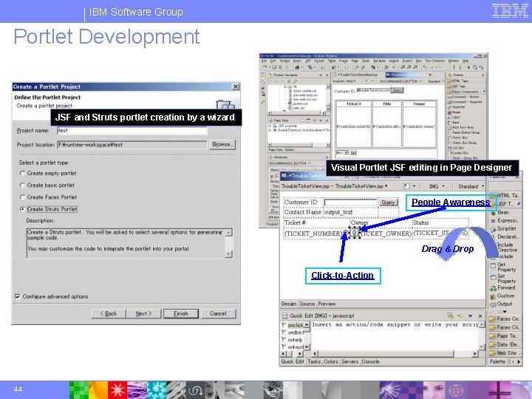Image resolution: width=532 pixels, height=399 pixels.
Task: Select Include Directive in the palette
Action: pyautogui.click(x=507, y=248)
